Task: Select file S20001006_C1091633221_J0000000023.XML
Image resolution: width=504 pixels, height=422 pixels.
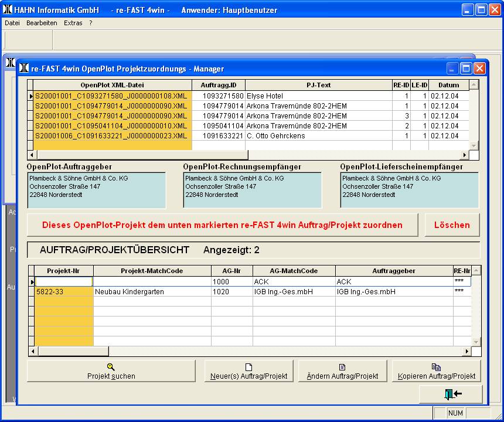Action: click(113, 135)
